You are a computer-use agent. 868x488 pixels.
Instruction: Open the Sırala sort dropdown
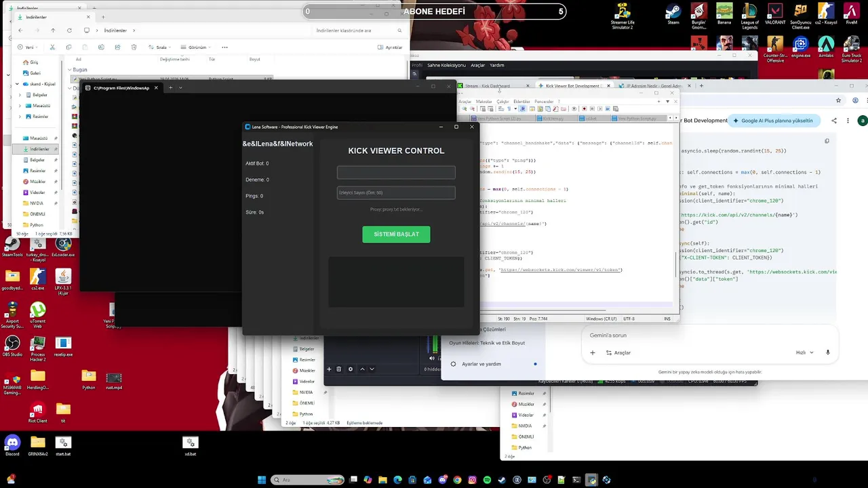(159, 47)
